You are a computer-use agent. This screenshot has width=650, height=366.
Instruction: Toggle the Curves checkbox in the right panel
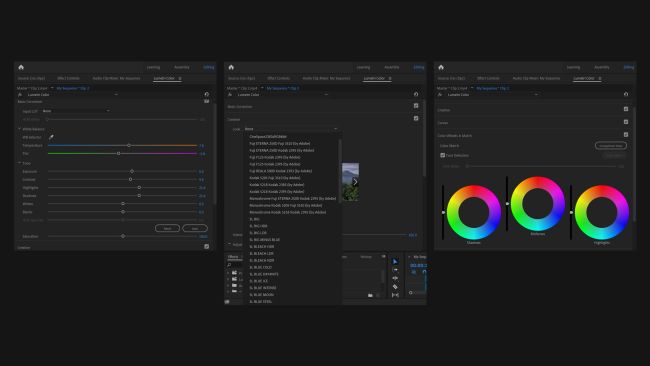[x=626, y=122]
